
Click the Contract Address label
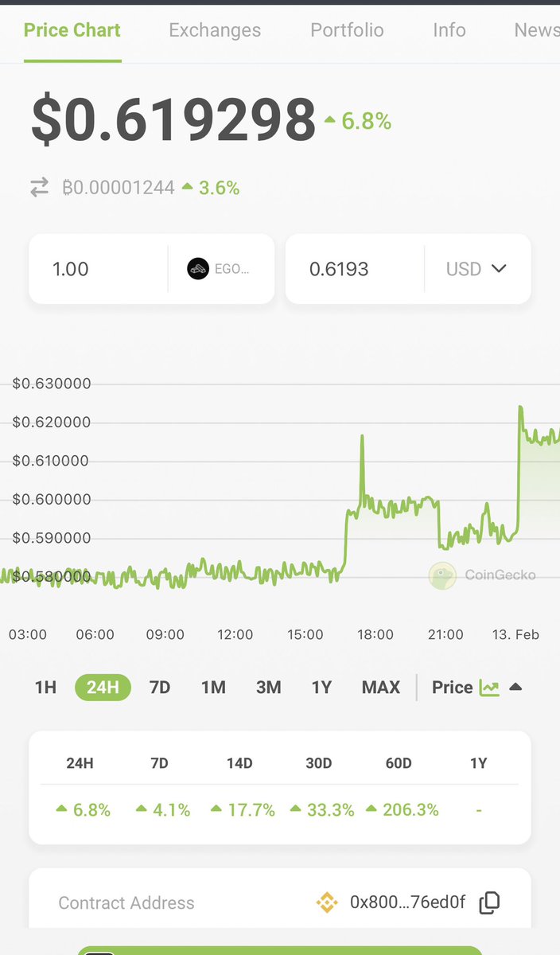(126, 903)
